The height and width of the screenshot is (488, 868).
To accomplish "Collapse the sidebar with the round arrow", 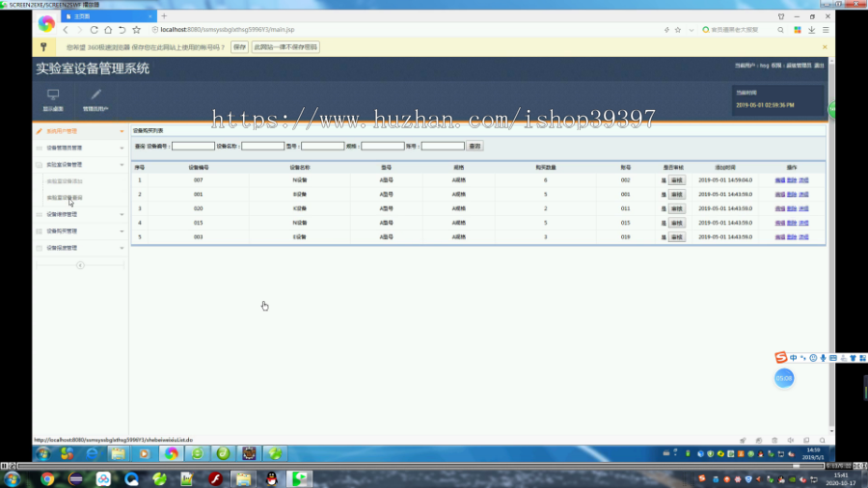I will 80,265.
